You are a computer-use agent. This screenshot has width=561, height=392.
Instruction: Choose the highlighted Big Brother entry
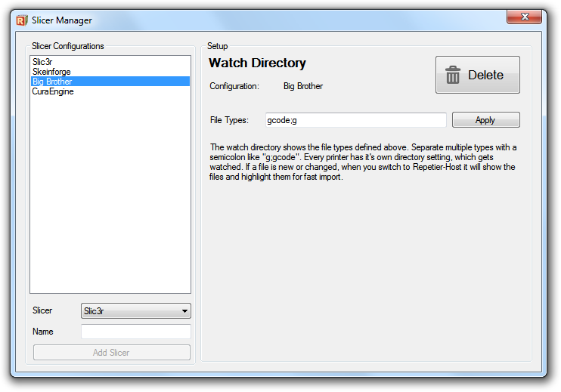click(52, 82)
